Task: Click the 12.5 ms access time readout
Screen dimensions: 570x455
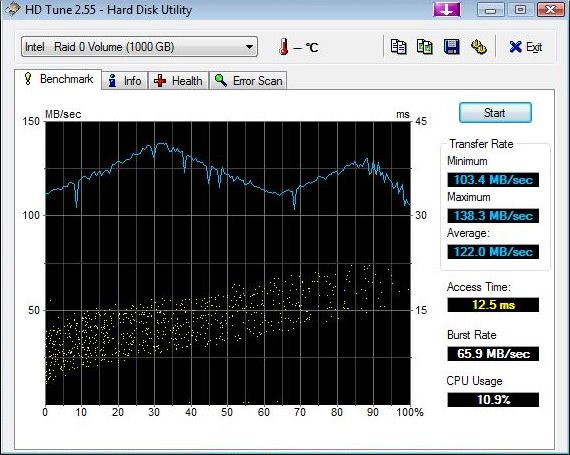Action: [493, 305]
